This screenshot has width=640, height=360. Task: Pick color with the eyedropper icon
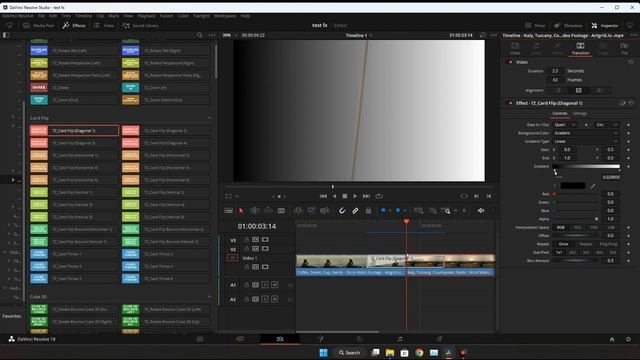click(593, 186)
